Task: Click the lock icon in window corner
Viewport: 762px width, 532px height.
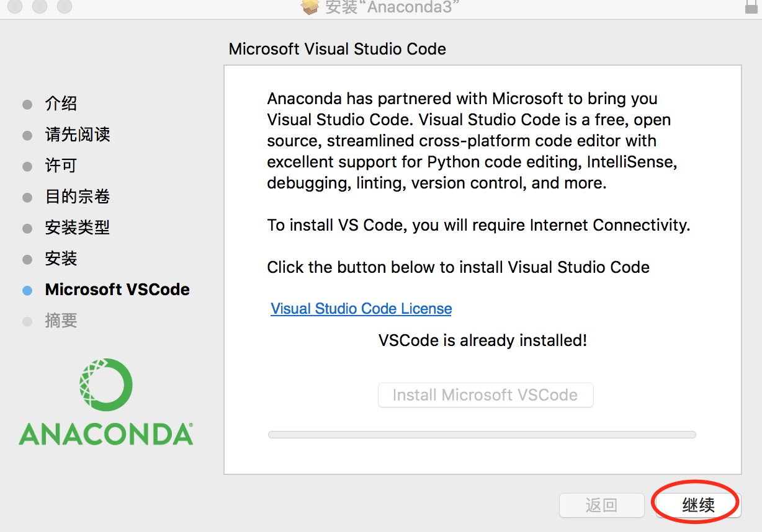Action: coord(751,6)
